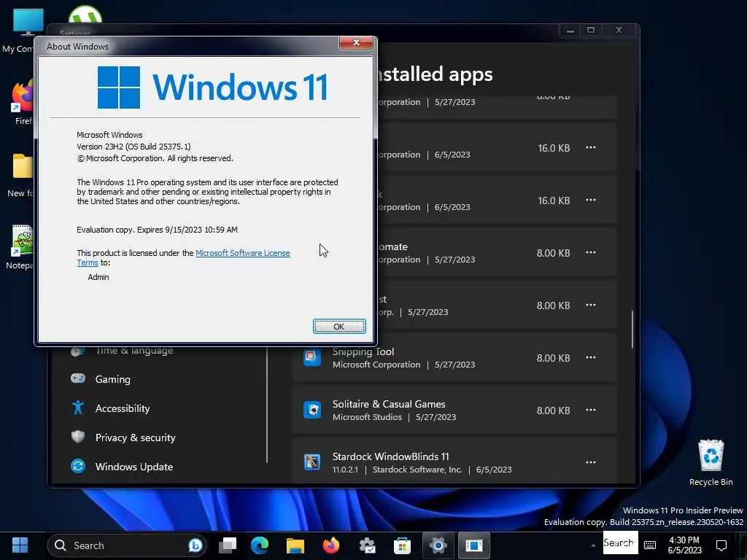Select Stardock WindowBlinds 11 entry text
Viewport: 747px width, 560px height.
(391, 456)
